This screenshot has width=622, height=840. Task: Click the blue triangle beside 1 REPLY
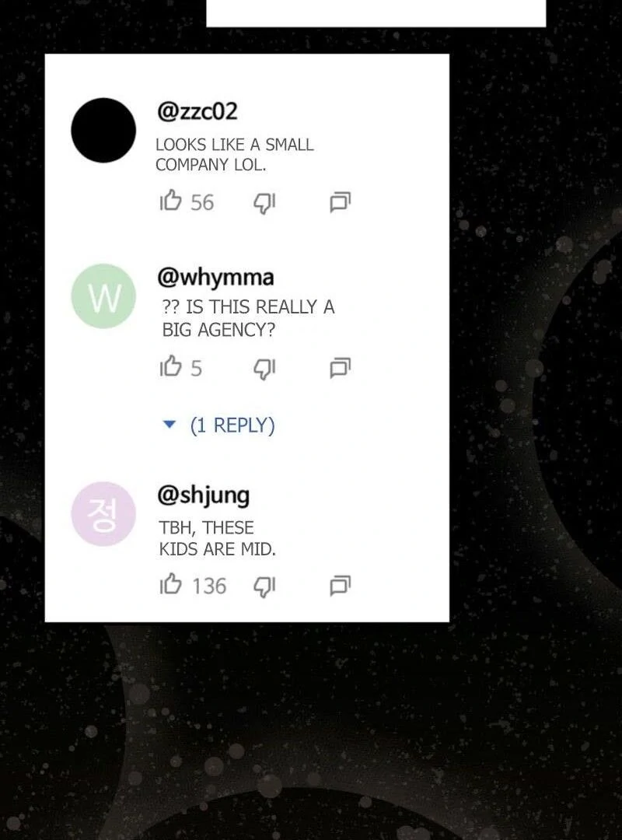[x=169, y=425]
